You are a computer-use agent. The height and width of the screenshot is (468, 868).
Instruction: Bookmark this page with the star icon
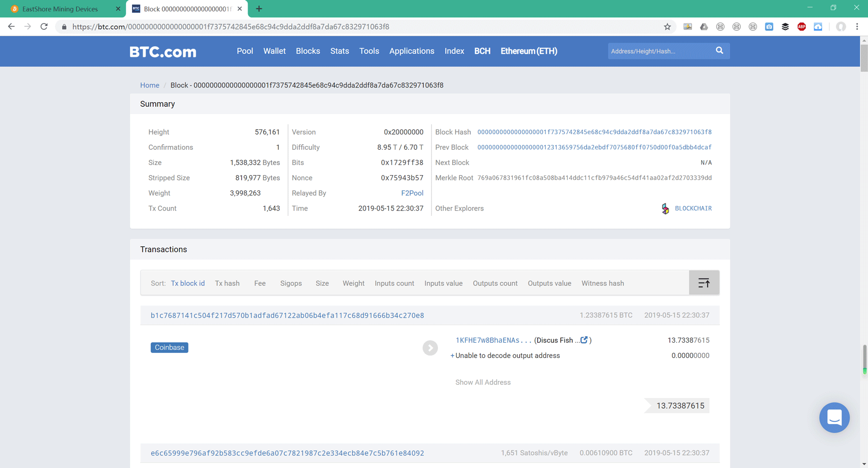point(667,27)
